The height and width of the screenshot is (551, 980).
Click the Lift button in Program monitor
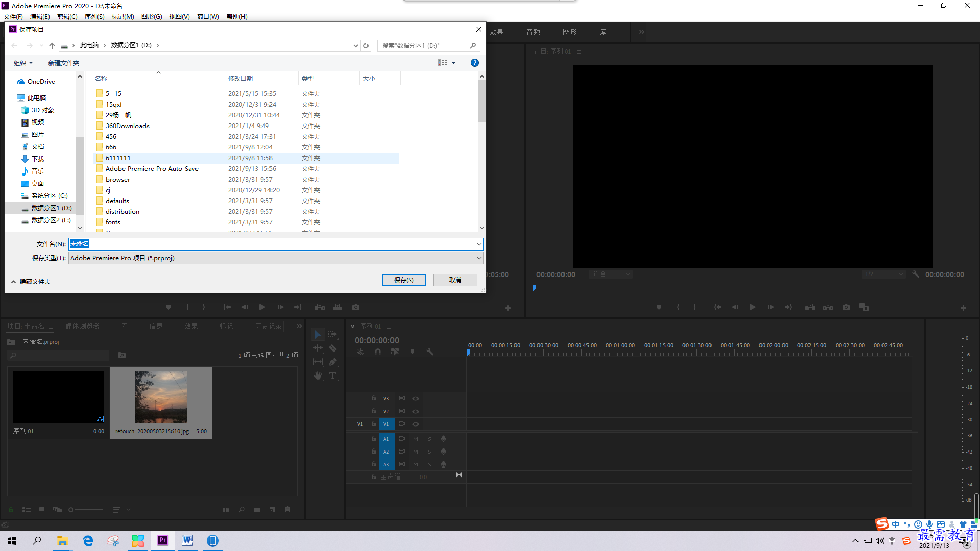(x=810, y=307)
